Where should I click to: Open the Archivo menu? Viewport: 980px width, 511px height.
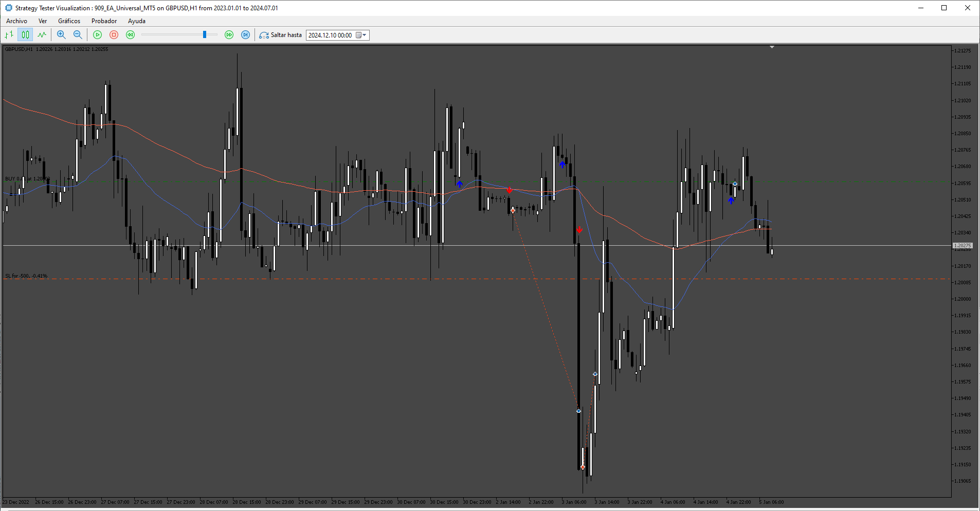coord(16,21)
